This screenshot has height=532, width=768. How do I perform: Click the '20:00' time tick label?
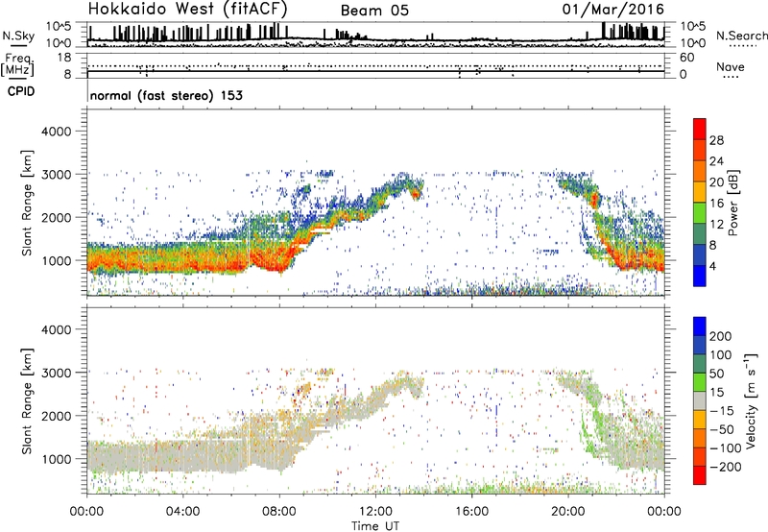[568, 512]
